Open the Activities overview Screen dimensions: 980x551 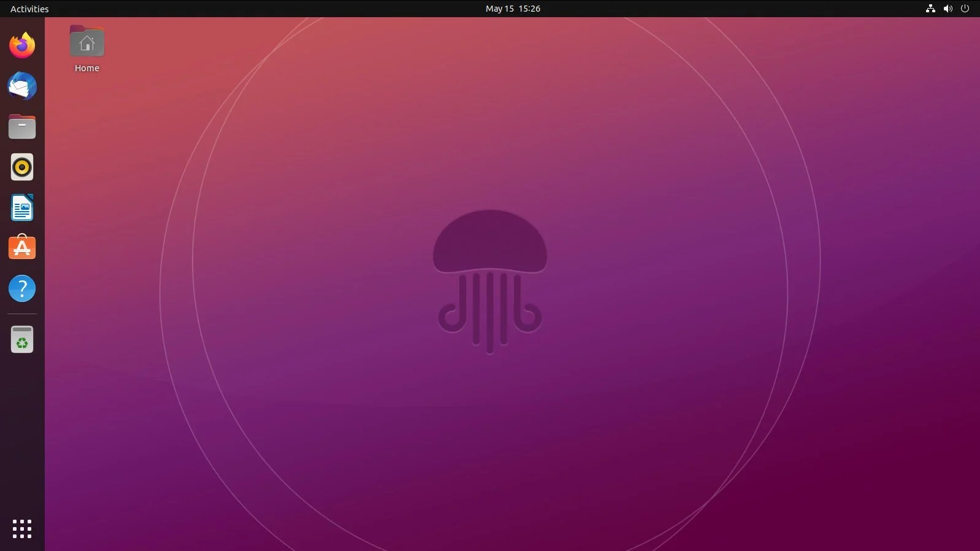tap(29, 9)
